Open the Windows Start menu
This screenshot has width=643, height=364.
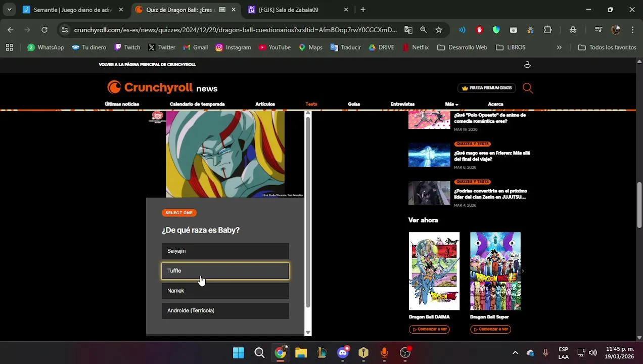pos(239,352)
